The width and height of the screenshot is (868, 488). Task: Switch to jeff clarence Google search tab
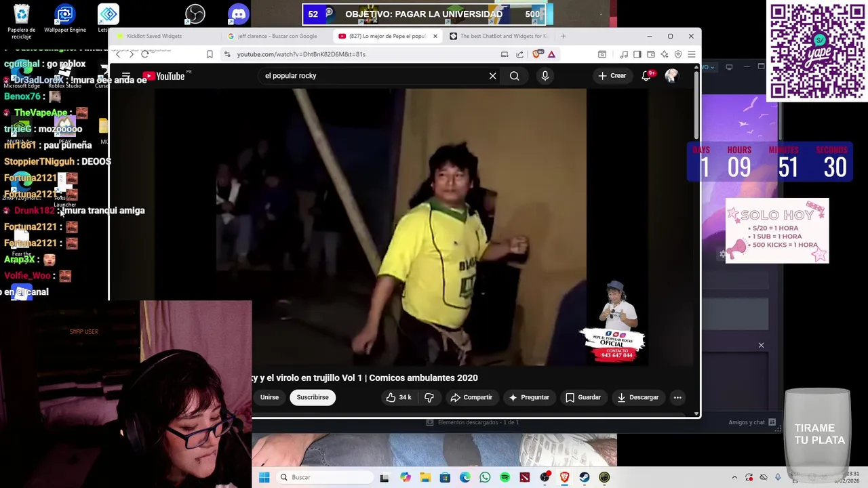[x=275, y=36]
